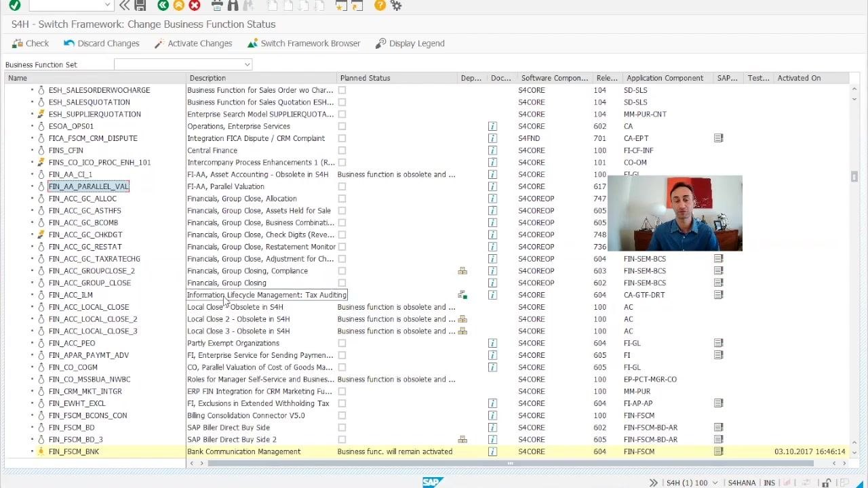
Task: Open documentation icon for ESOA_OPS01 row
Action: [492, 126]
